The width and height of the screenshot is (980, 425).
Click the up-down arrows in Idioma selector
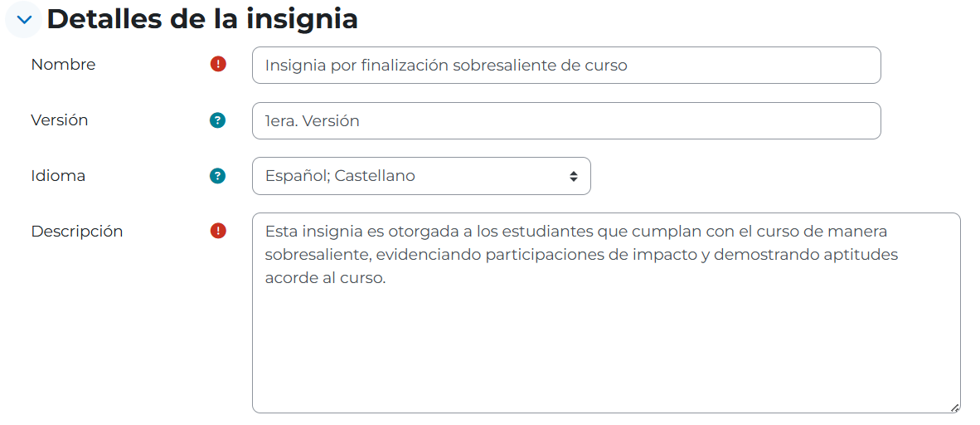(573, 177)
